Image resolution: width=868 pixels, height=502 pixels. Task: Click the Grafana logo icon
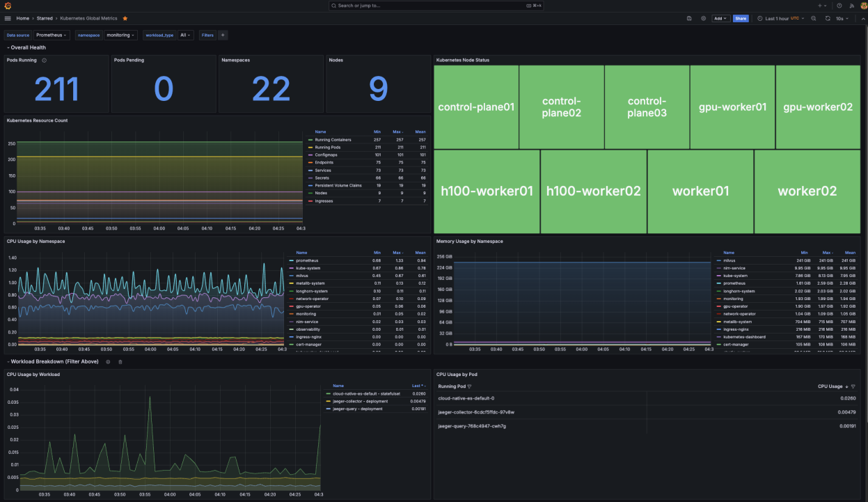(x=7, y=6)
